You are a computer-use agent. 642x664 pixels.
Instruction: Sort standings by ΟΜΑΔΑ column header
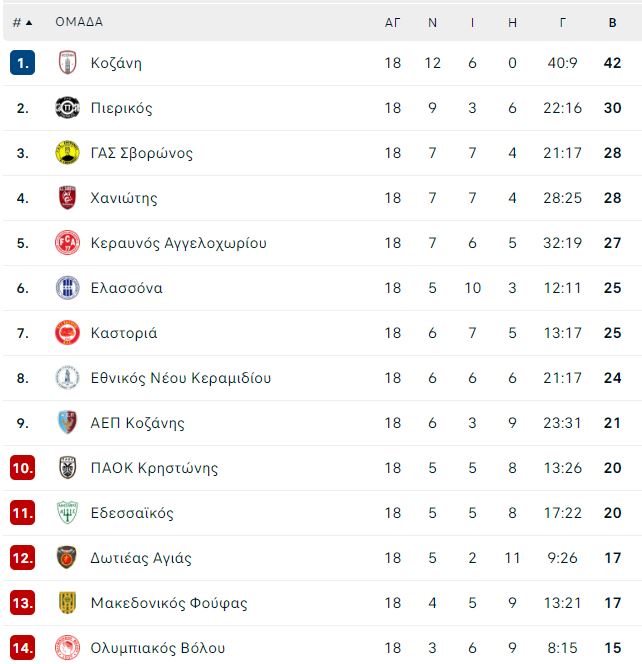coord(79,22)
